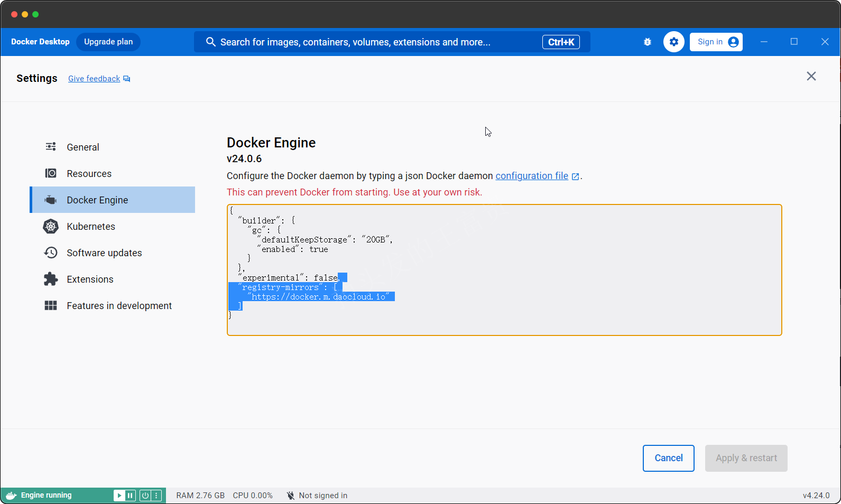Click the "RAM 2.76 GB" status entry

point(200,496)
